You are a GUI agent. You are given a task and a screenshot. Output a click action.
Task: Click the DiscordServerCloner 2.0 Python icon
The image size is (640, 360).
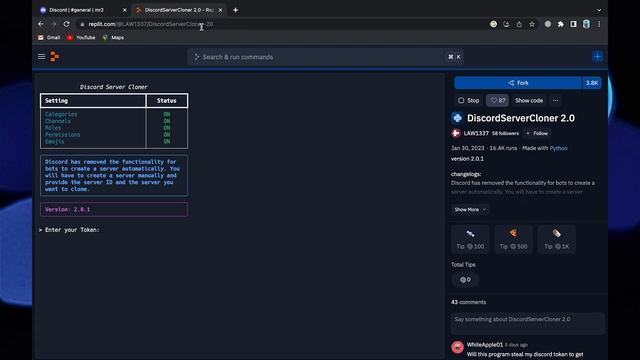point(457,118)
